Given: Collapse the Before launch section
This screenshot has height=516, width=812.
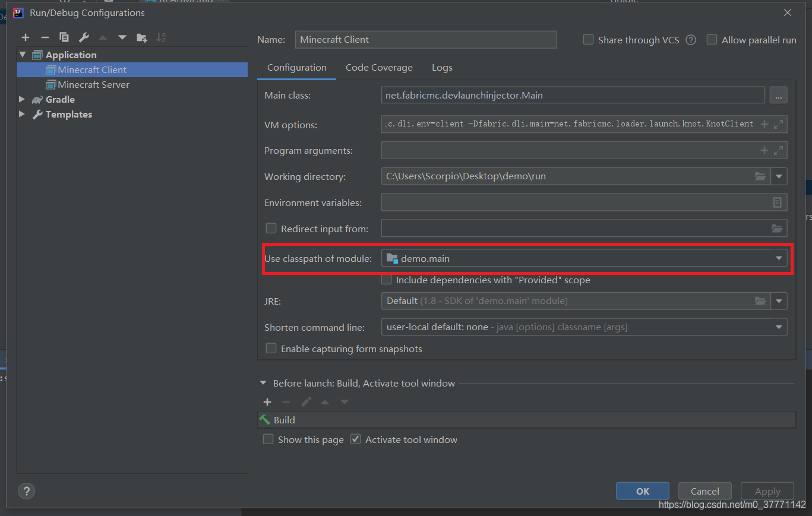Looking at the screenshot, I should (x=263, y=384).
